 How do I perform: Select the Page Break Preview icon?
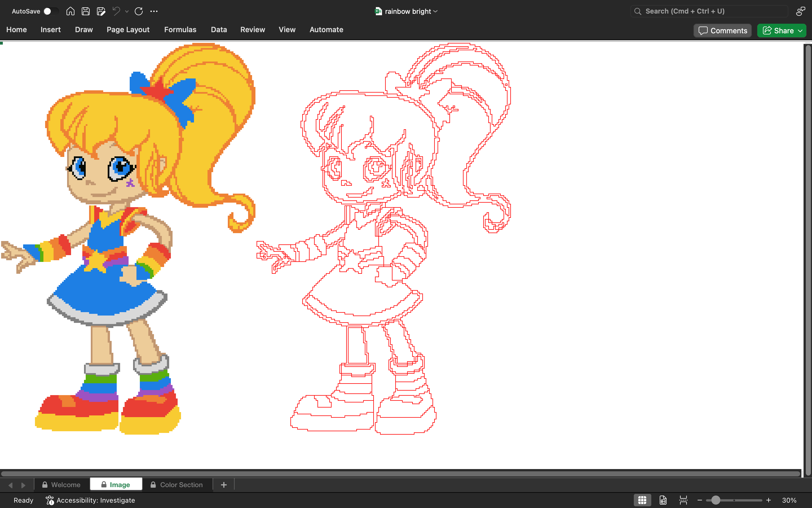pyautogui.click(x=683, y=500)
